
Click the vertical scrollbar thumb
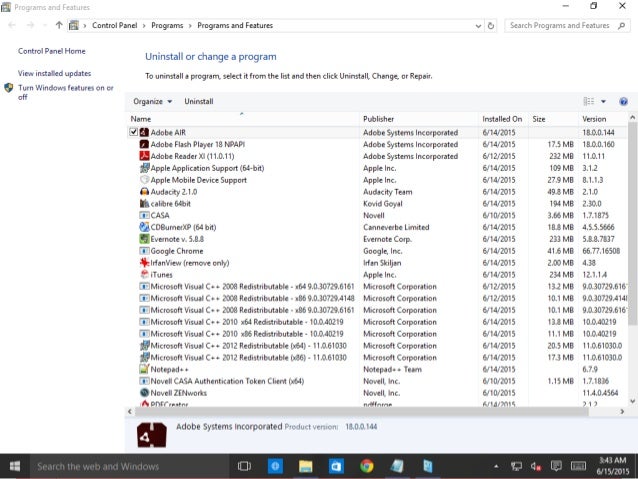[x=632, y=223]
